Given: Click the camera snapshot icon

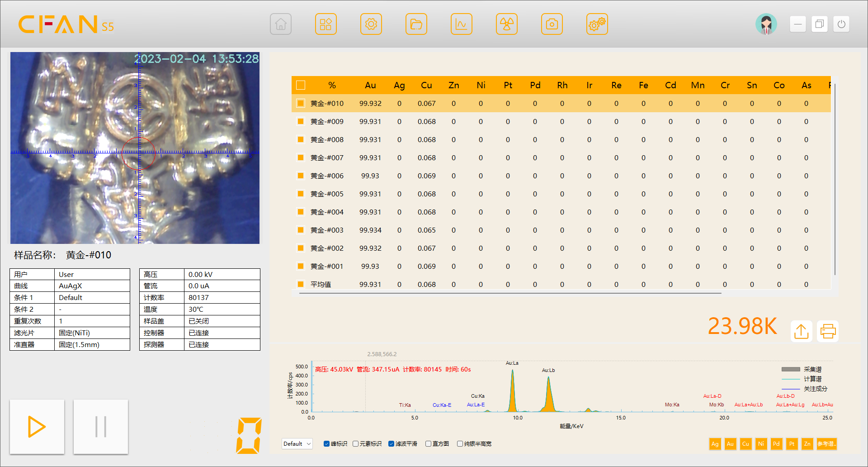Looking at the screenshot, I should [x=552, y=24].
